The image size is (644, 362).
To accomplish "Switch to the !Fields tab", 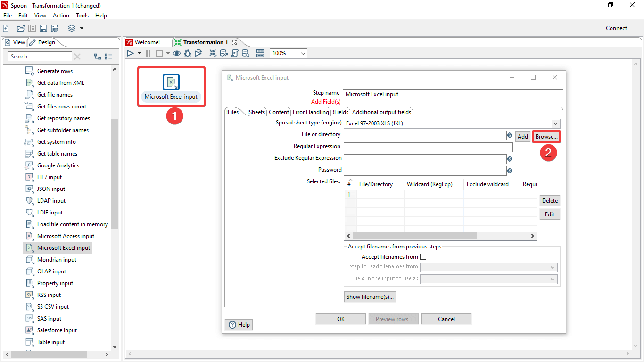I will click(340, 112).
